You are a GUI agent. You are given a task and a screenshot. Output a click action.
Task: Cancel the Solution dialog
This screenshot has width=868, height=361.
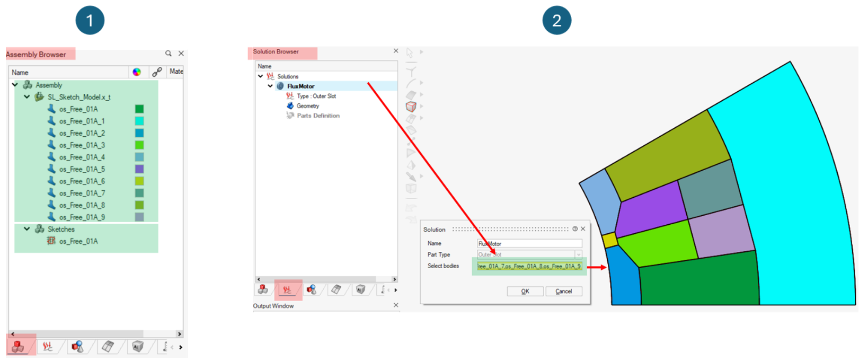pos(563,291)
